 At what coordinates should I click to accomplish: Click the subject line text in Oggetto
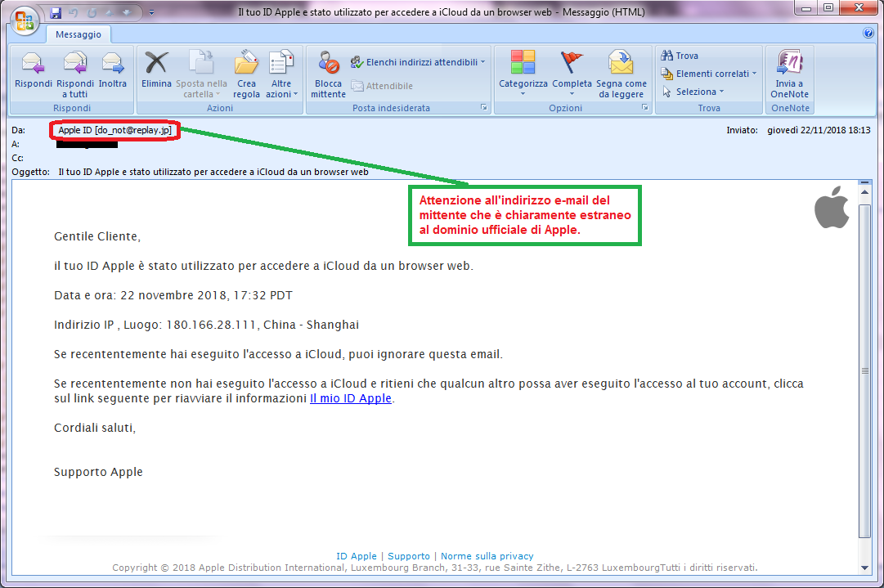coord(213,172)
